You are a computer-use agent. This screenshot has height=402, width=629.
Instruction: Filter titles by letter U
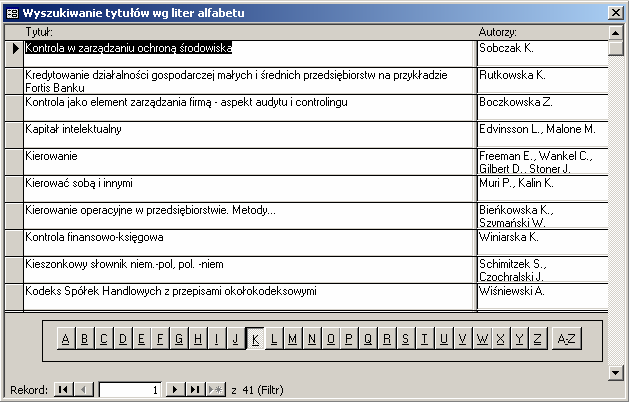[x=444, y=339]
